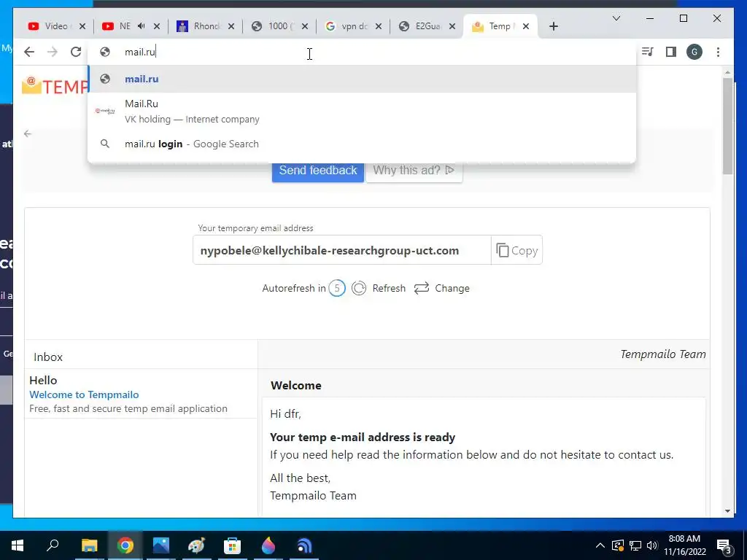Open File Explorer from taskbar

pyautogui.click(x=89, y=545)
